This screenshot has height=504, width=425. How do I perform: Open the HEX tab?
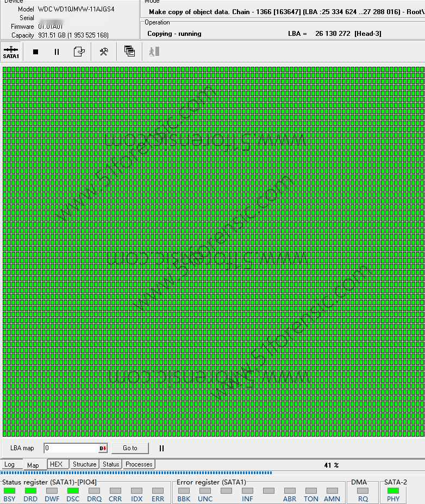57,464
